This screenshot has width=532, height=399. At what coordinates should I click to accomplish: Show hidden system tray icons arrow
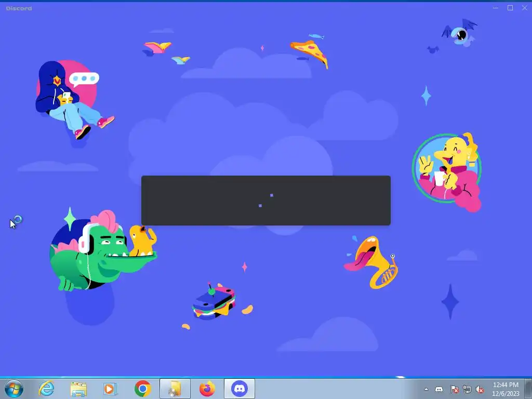coord(426,390)
